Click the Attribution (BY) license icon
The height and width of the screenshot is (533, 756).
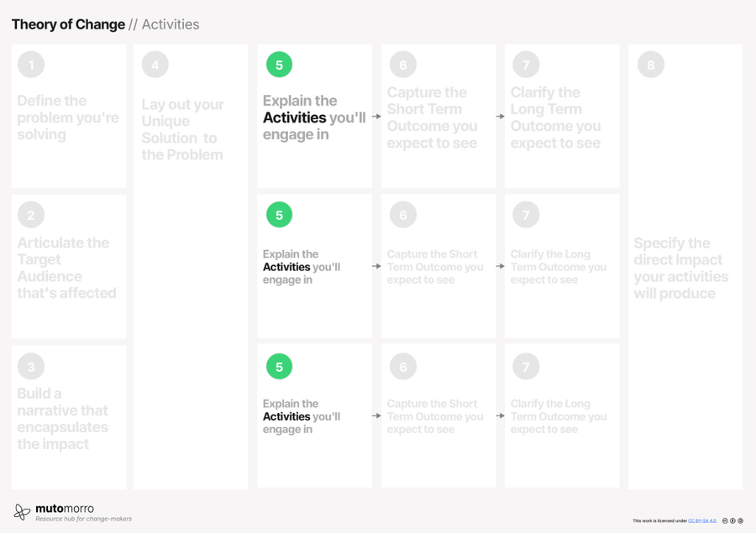(x=732, y=520)
